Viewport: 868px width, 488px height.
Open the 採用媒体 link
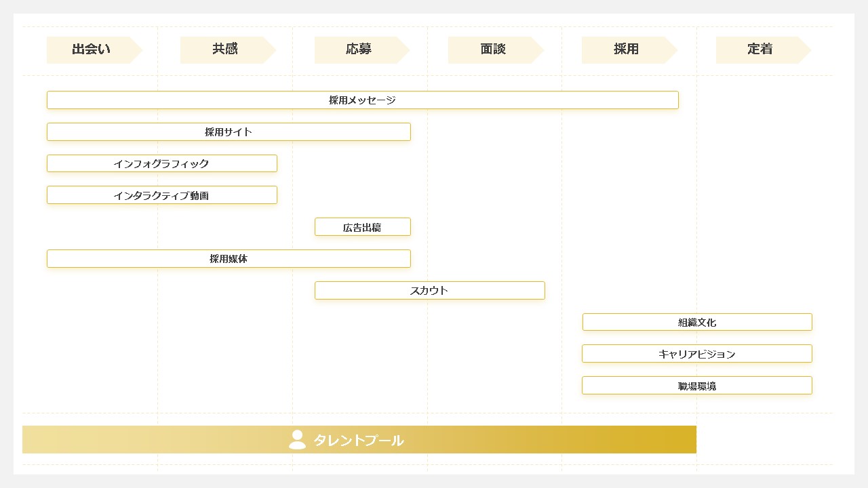[x=229, y=258]
